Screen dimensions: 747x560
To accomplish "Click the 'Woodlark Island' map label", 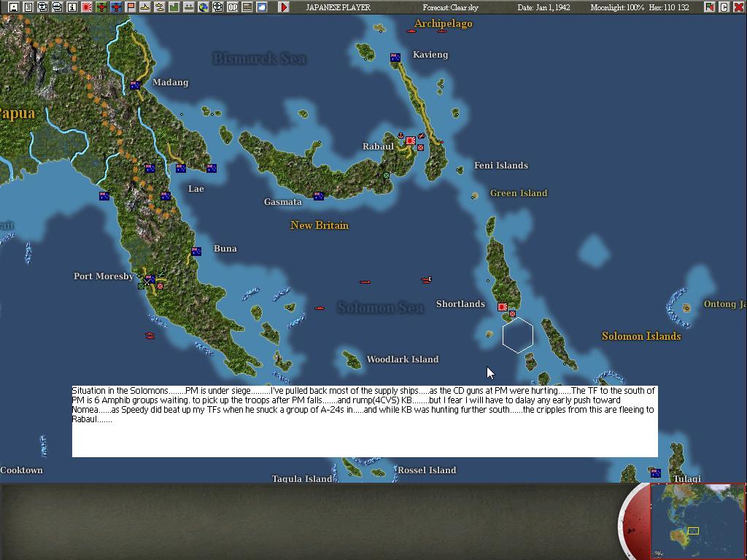I will tap(403, 359).
